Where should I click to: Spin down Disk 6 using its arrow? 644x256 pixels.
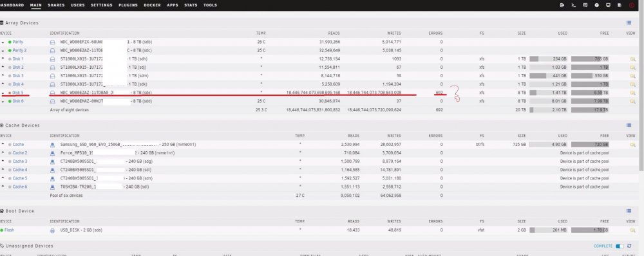point(3,101)
